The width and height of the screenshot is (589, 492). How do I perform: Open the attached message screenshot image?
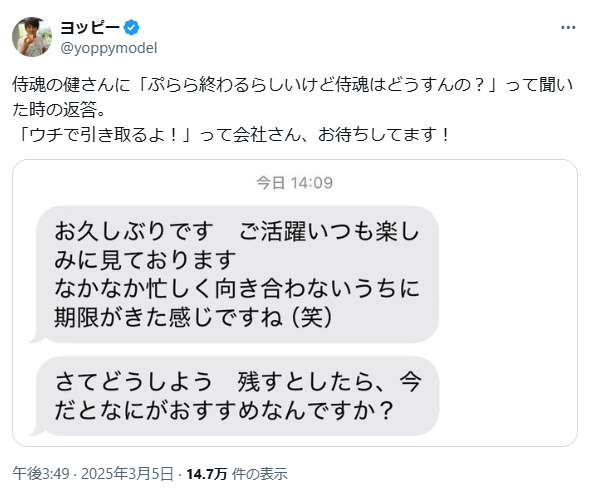(x=295, y=303)
